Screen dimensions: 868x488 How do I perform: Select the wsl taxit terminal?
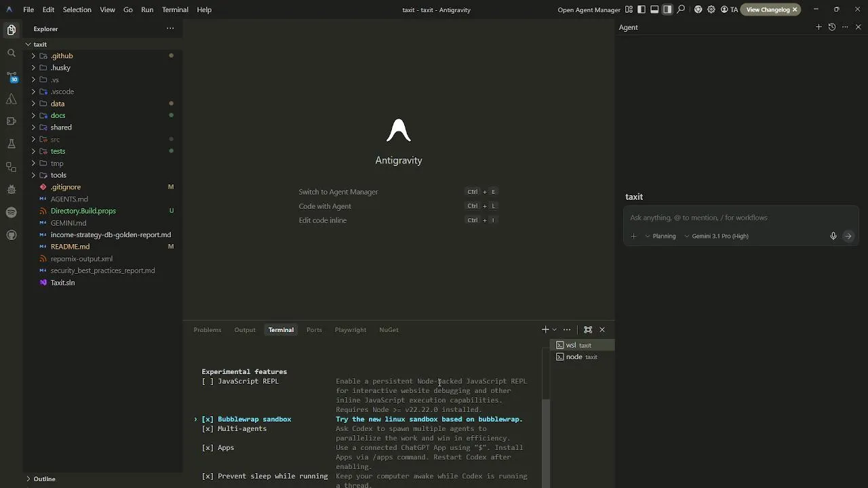point(584,345)
